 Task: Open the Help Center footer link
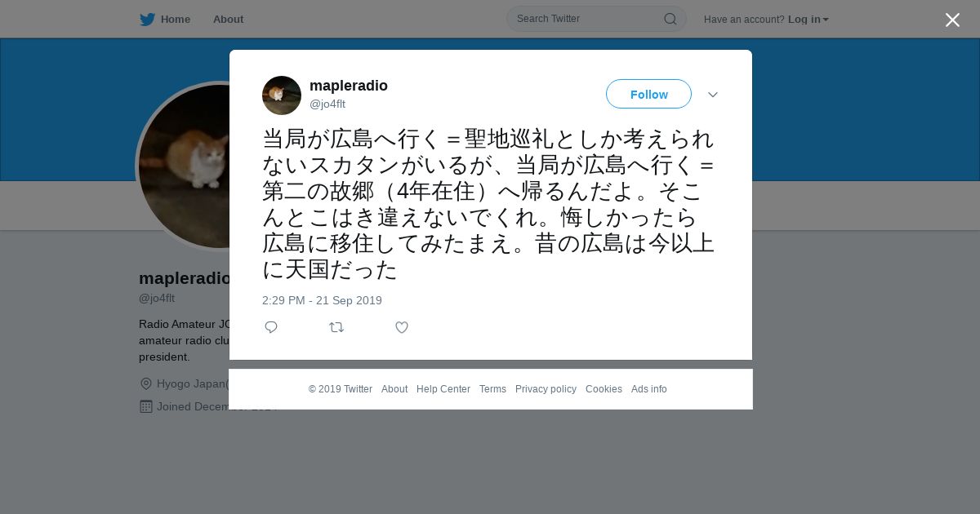tap(443, 389)
